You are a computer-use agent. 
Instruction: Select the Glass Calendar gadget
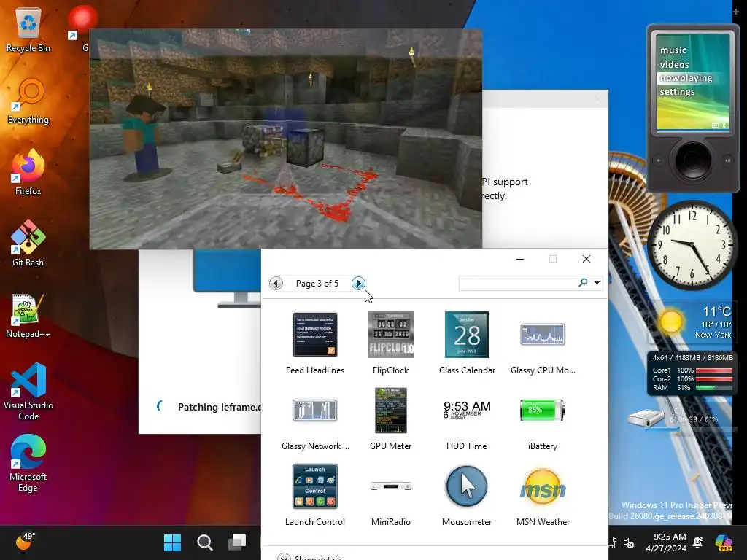pos(467,335)
